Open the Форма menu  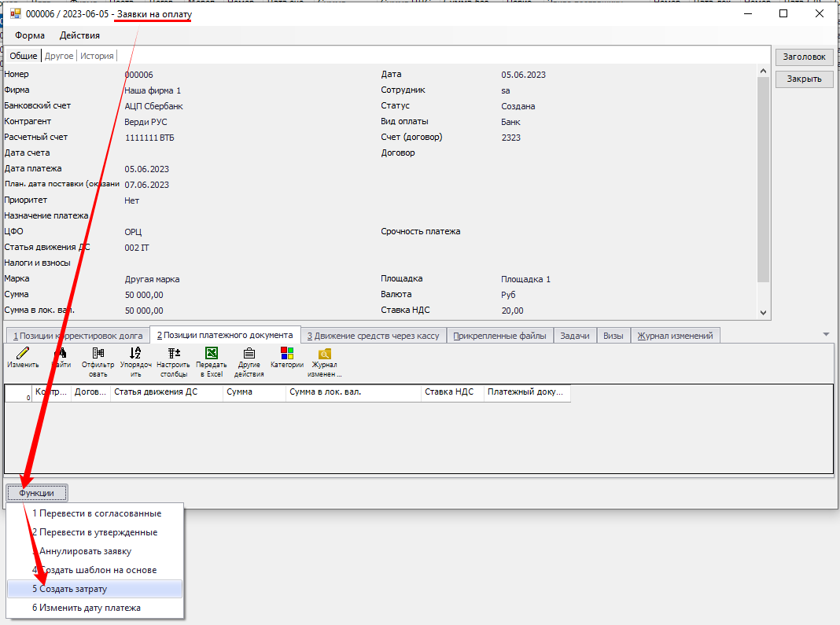30,35
